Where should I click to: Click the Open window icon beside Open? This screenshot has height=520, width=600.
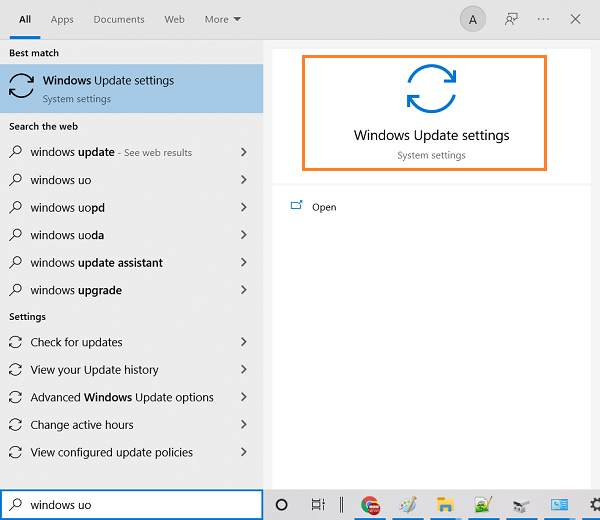tap(296, 205)
